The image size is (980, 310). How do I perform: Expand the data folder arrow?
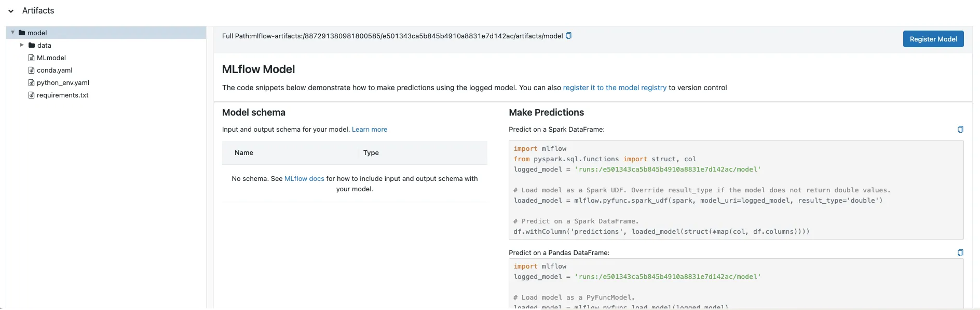[22, 45]
